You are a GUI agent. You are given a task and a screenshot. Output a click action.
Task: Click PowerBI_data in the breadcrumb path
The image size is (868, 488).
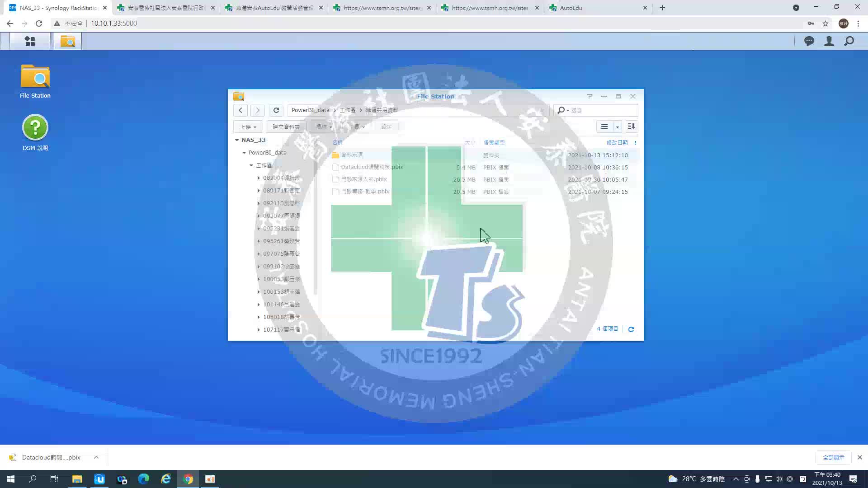click(x=310, y=110)
